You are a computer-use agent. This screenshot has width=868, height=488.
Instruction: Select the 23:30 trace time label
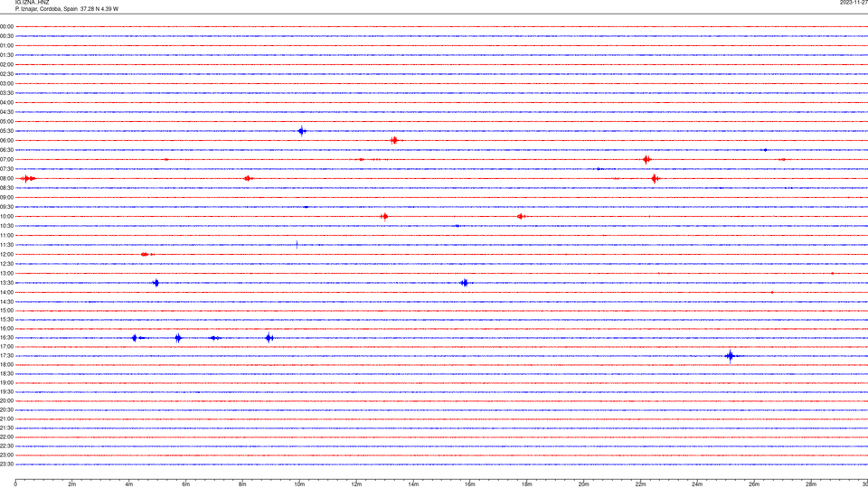6,465
